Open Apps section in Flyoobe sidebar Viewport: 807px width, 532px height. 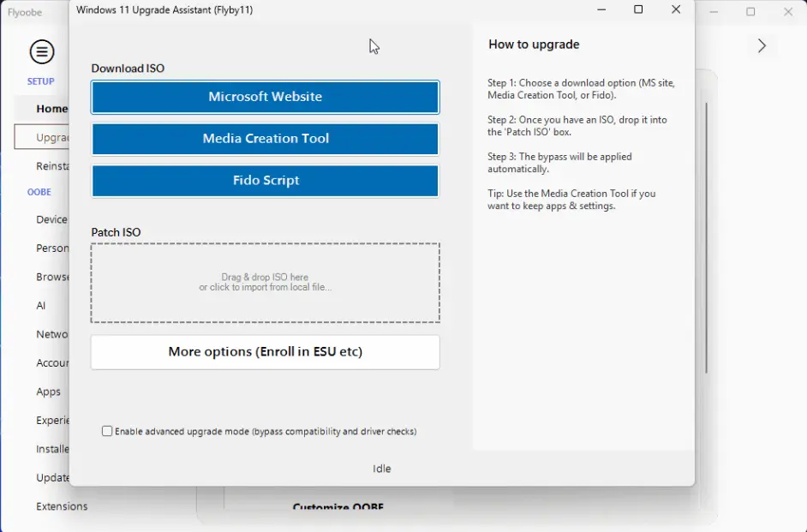click(48, 392)
